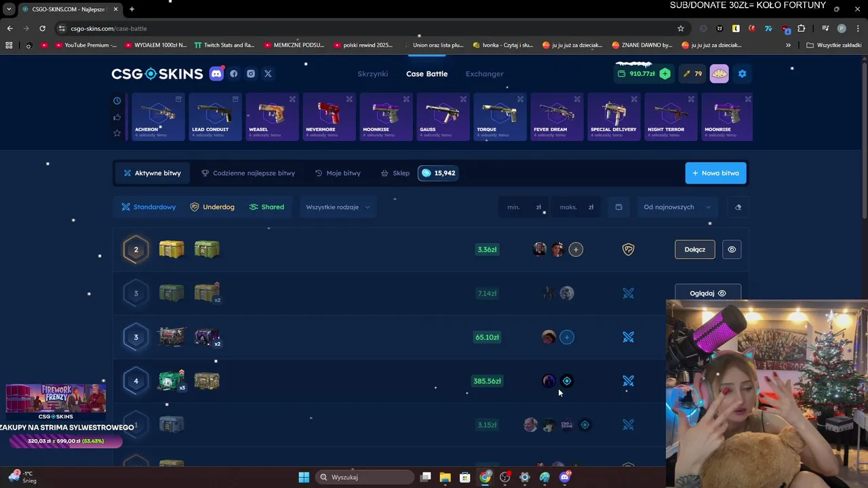
Task: Open a new browser tab
Action: (132, 9)
